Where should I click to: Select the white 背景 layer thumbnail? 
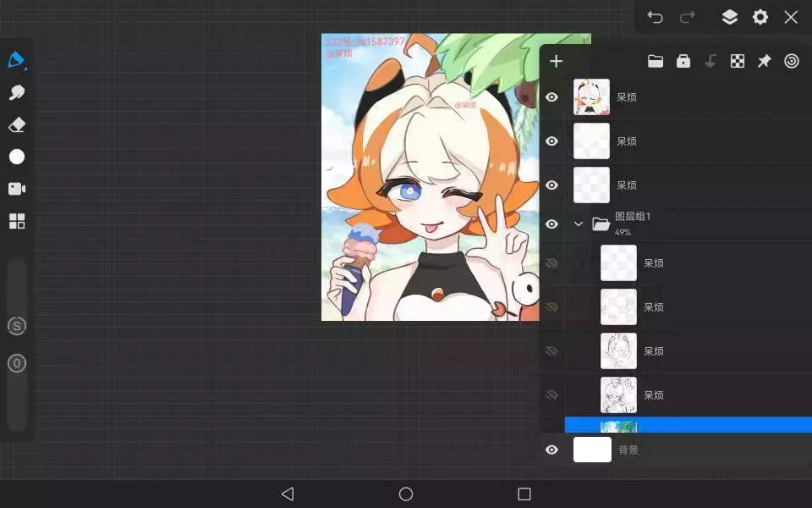592,450
